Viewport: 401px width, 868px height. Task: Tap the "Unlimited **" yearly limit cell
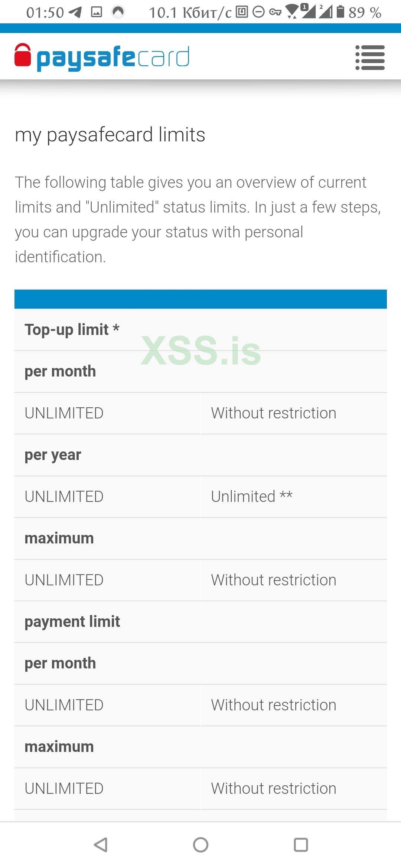pos(252,496)
